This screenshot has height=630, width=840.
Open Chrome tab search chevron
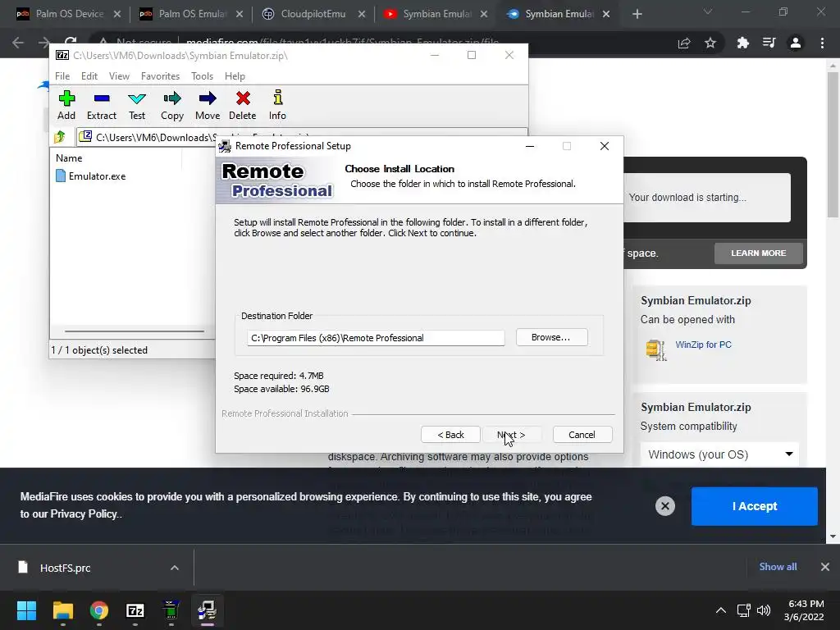(x=708, y=11)
